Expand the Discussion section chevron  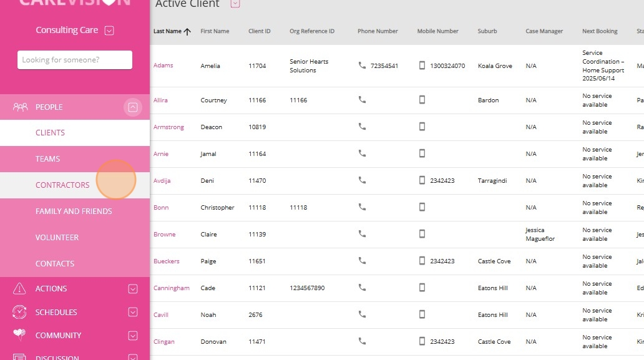coord(133,357)
